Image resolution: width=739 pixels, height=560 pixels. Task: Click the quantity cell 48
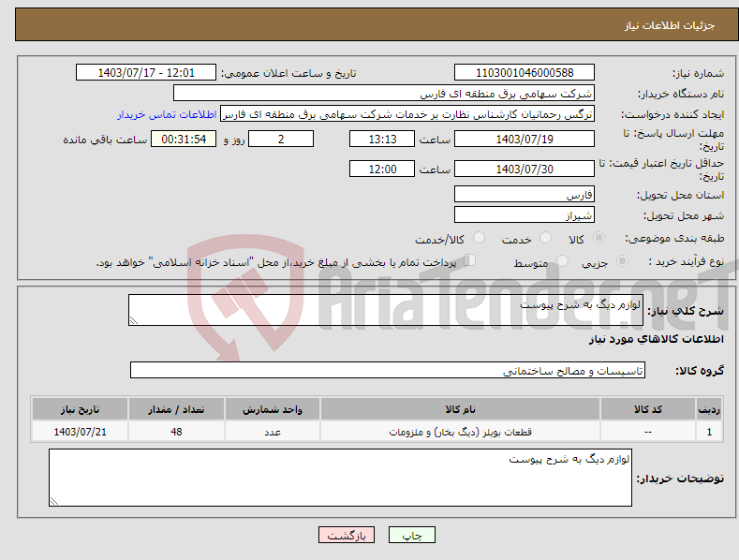pyautogui.click(x=176, y=432)
